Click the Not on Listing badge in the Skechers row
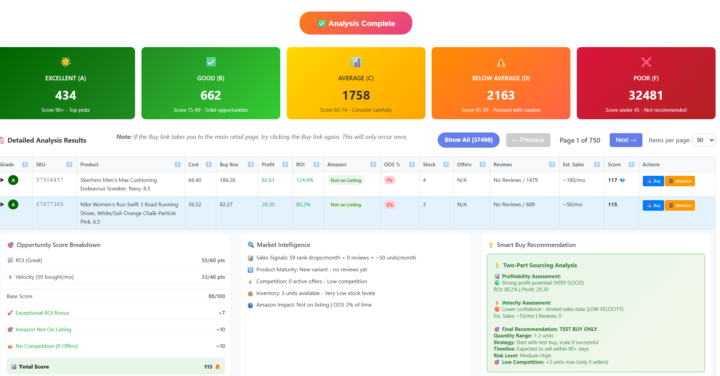 [x=346, y=180]
